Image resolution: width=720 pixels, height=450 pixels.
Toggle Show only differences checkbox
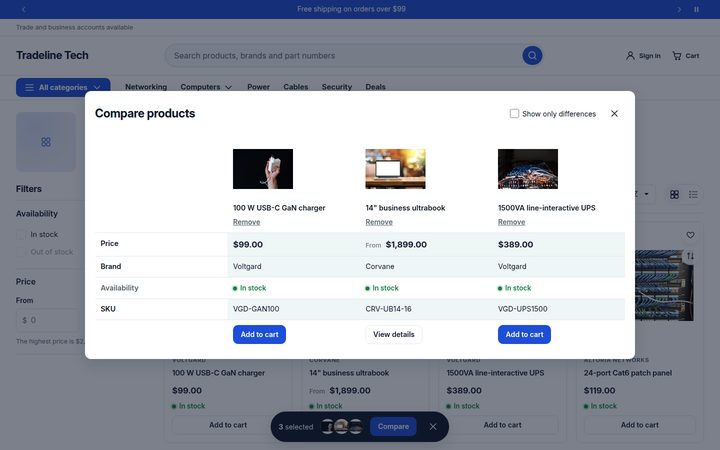pos(514,113)
